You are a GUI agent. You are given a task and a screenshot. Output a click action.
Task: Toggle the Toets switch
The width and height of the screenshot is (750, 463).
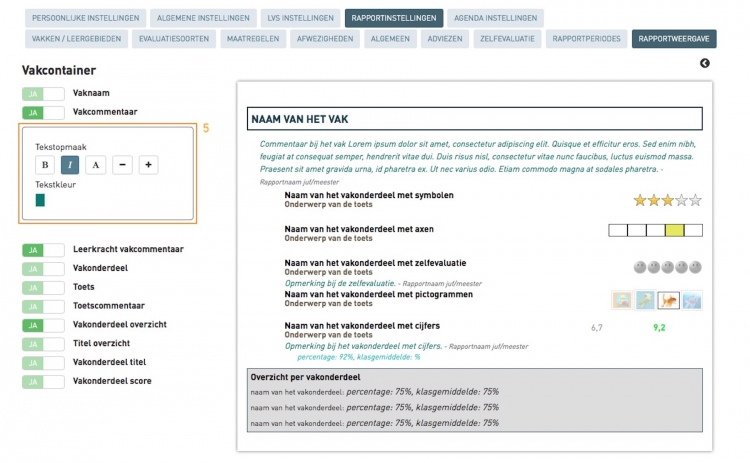tap(43, 288)
